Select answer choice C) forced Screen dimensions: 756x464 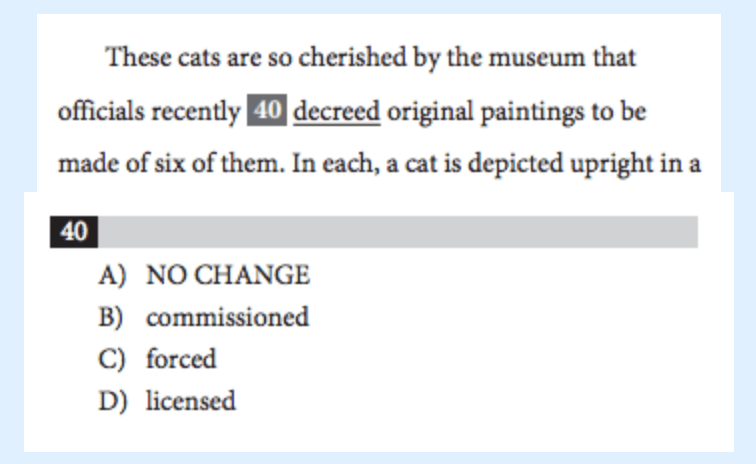pyautogui.click(x=157, y=359)
